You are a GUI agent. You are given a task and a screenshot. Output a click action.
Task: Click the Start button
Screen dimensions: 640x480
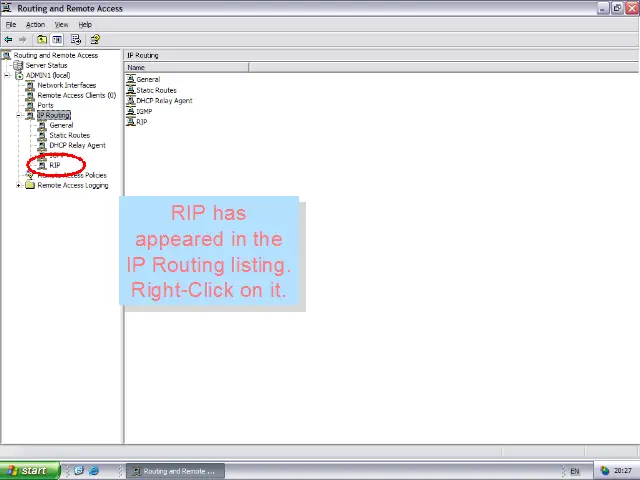(30, 471)
